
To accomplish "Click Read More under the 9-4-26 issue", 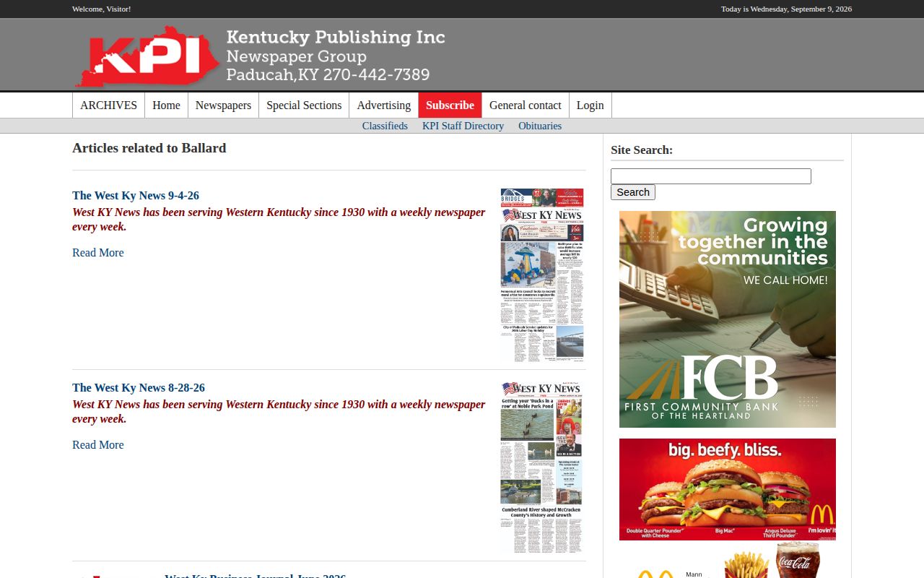I will click(98, 253).
